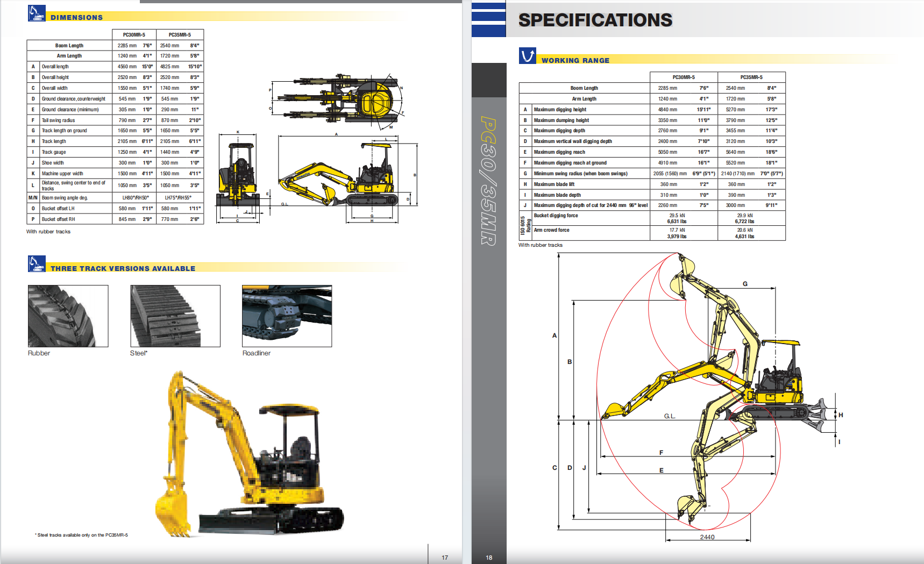Screen dimensions: 924x564
Task: Click the vertical PC30/35MR sidebar title
Action: (488, 181)
